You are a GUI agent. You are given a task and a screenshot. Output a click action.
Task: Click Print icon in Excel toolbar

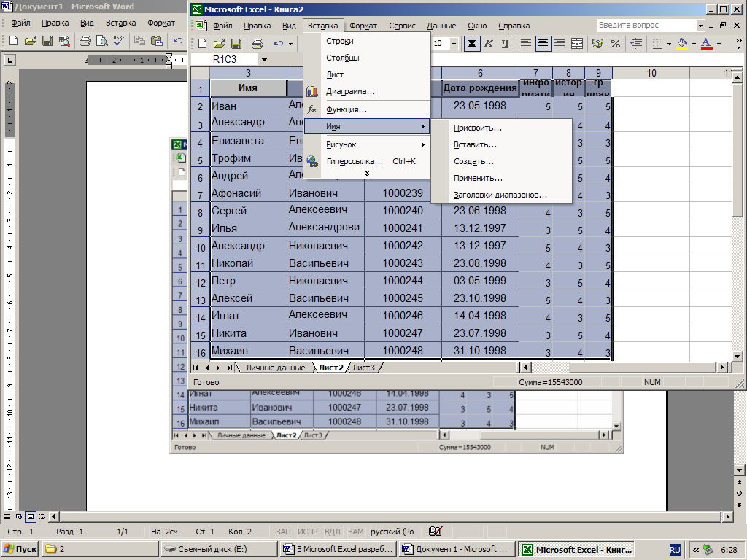coord(258,44)
